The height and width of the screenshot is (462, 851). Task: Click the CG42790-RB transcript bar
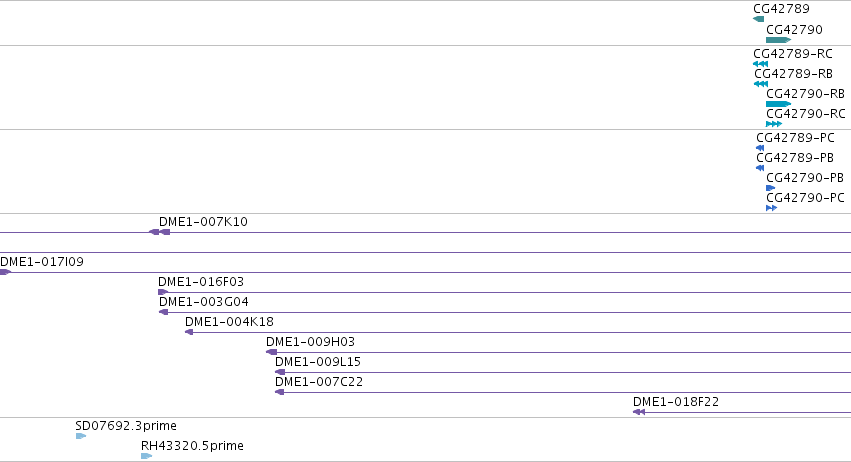tap(779, 104)
